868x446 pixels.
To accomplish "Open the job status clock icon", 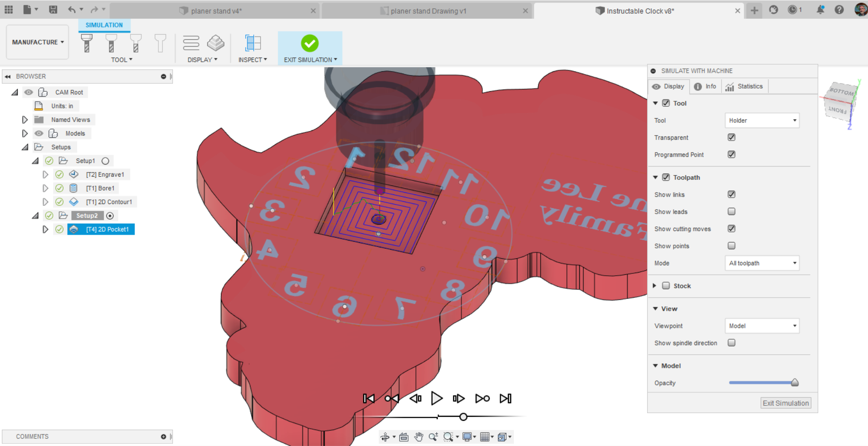I will tap(793, 10).
